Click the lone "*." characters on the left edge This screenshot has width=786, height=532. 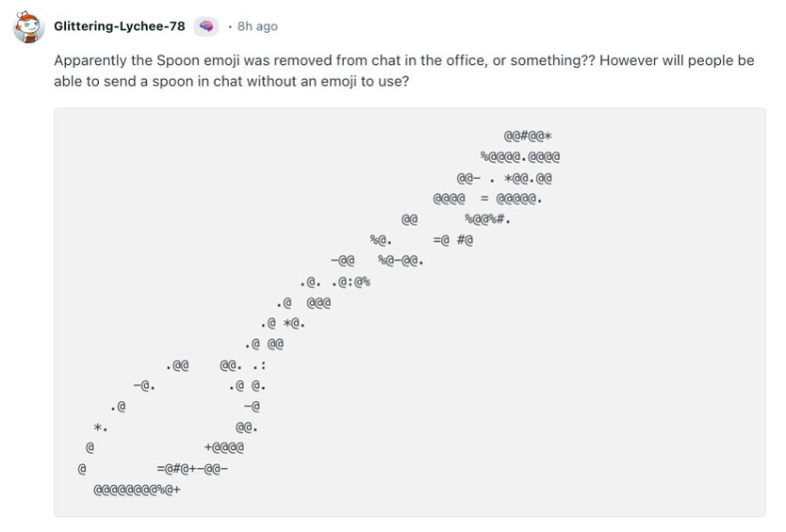click(x=100, y=427)
